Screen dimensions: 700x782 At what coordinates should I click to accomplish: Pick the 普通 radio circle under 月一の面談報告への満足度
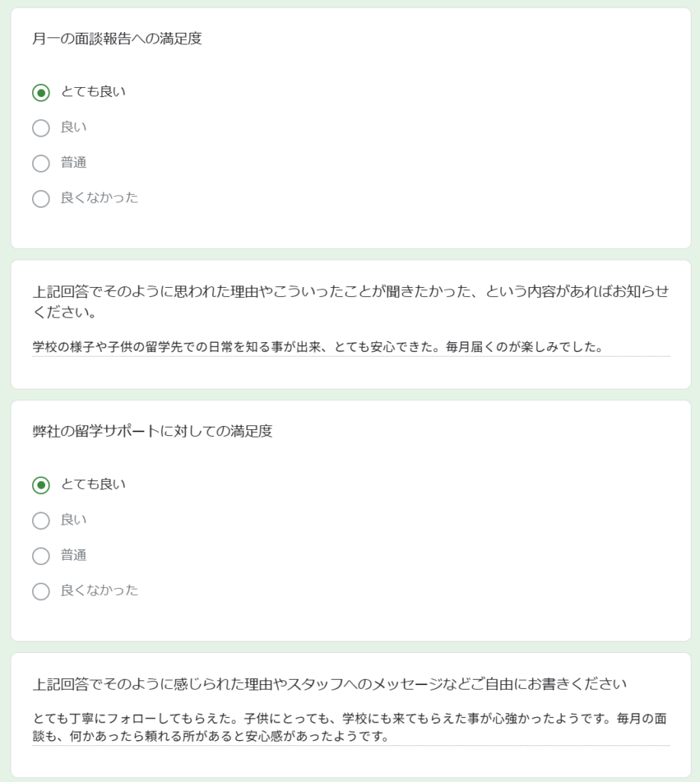[41, 163]
